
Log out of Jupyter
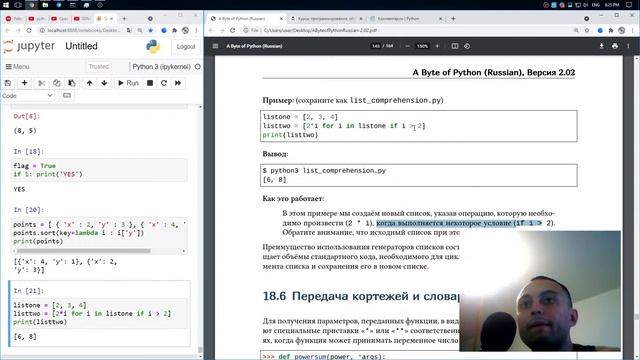point(186,47)
